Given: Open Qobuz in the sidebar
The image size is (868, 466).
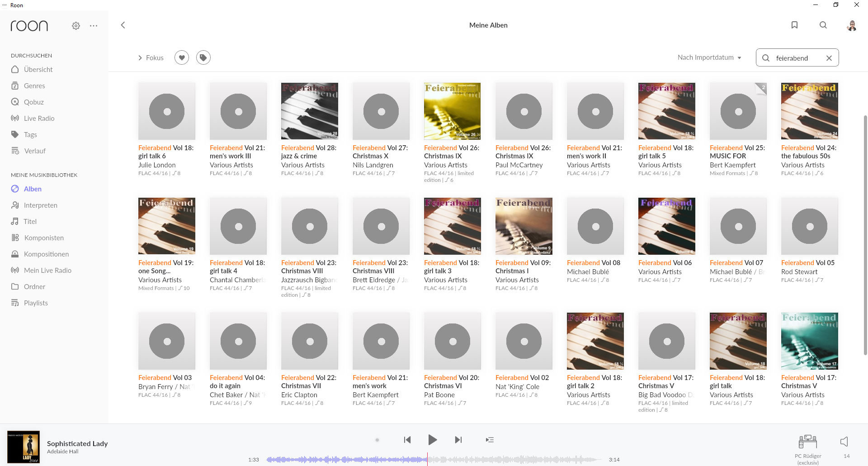Looking at the screenshot, I should coord(34,102).
